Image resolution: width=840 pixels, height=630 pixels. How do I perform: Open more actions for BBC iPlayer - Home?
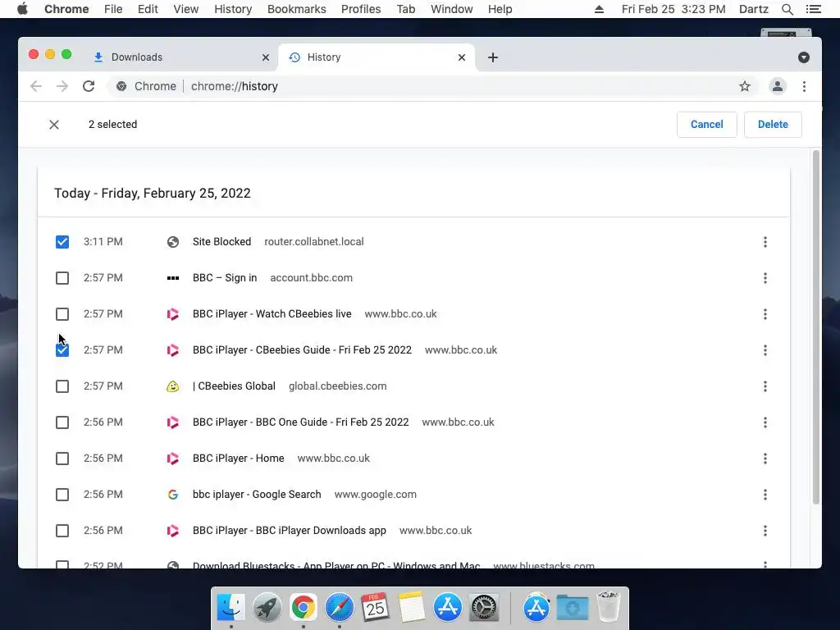[765, 459]
